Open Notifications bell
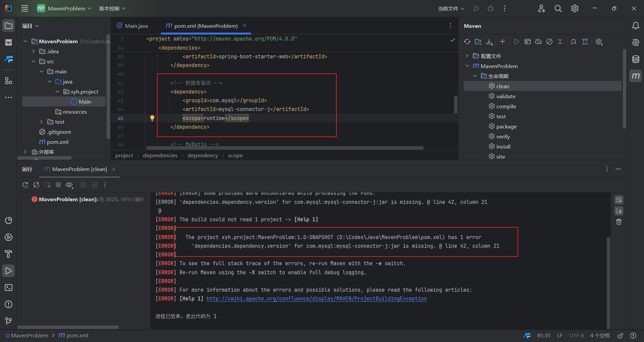644x342 pixels. (636, 26)
